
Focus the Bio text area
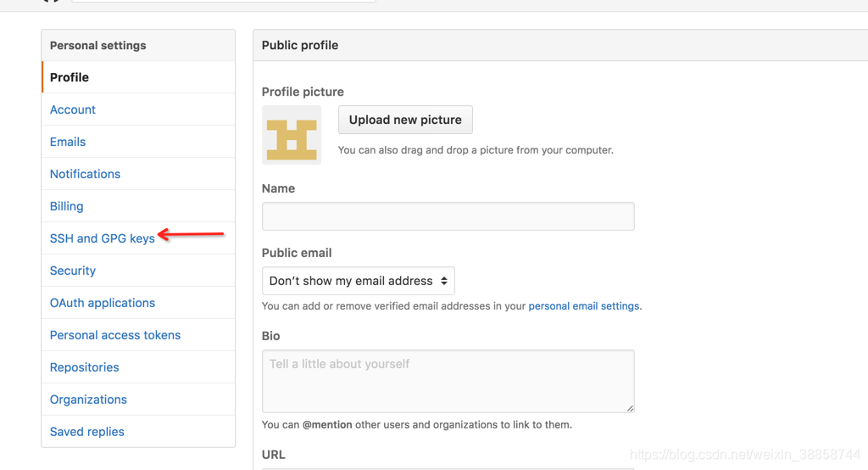pos(448,381)
